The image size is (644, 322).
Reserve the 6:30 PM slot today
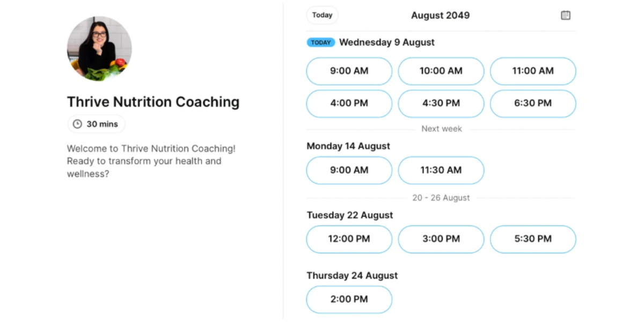point(533,104)
